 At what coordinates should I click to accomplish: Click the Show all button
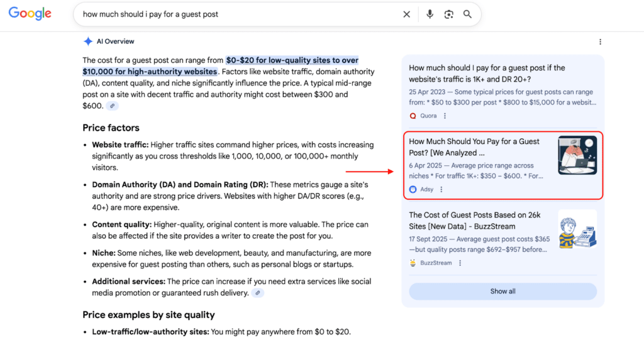(x=502, y=292)
